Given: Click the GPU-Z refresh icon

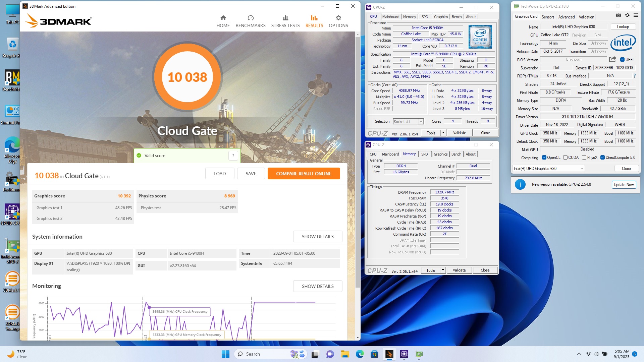Looking at the screenshot, I should [x=627, y=15].
